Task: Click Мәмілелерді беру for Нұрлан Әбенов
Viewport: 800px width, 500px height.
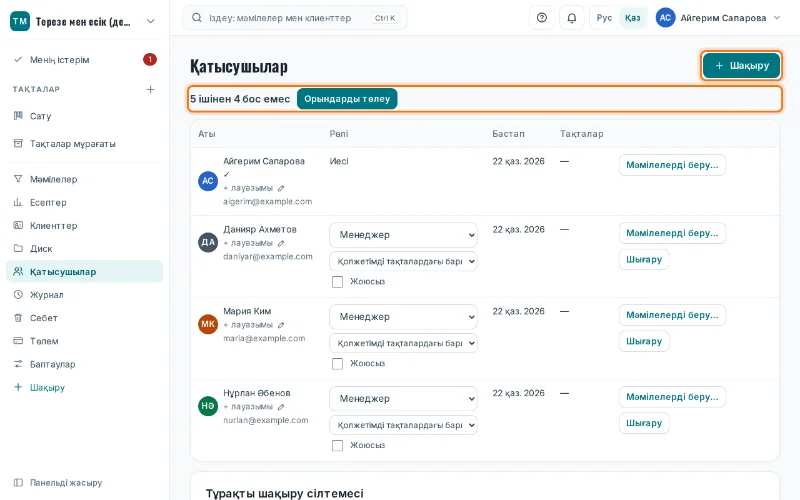Action: pos(672,397)
